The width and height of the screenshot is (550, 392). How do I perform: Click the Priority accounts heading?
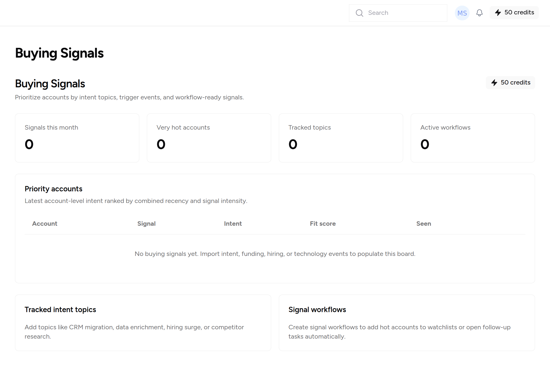tap(53, 189)
